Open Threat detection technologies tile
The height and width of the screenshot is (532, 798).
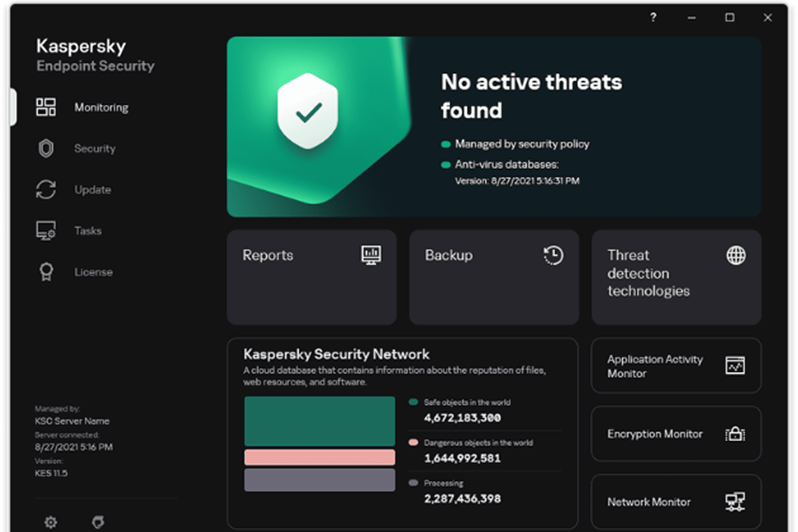(677, 278)
